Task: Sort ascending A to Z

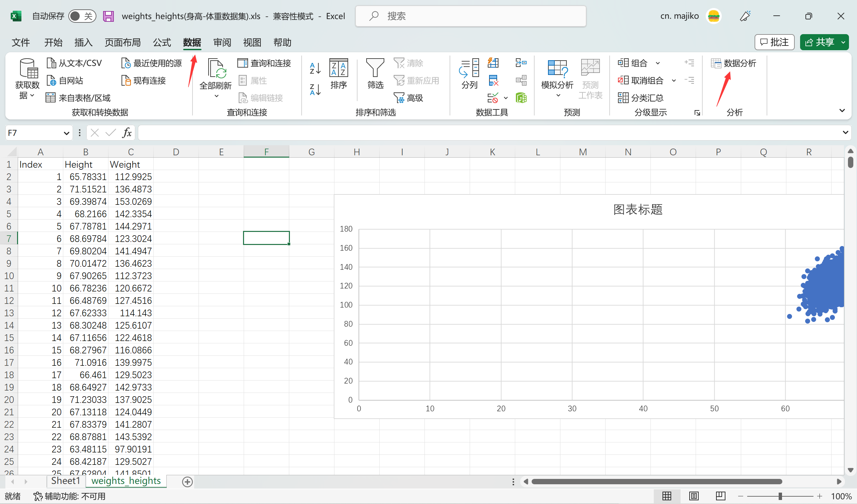Action: click(x=315, y=68)
